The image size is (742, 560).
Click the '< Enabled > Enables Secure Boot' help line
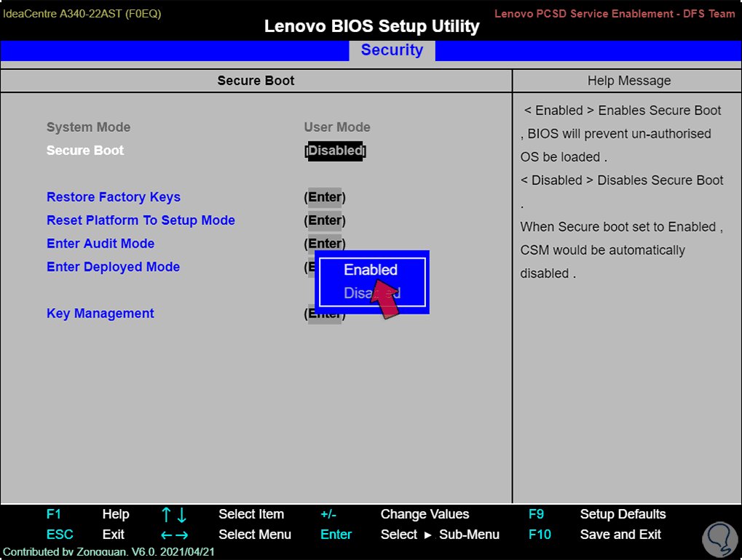[x=623, y=110]
